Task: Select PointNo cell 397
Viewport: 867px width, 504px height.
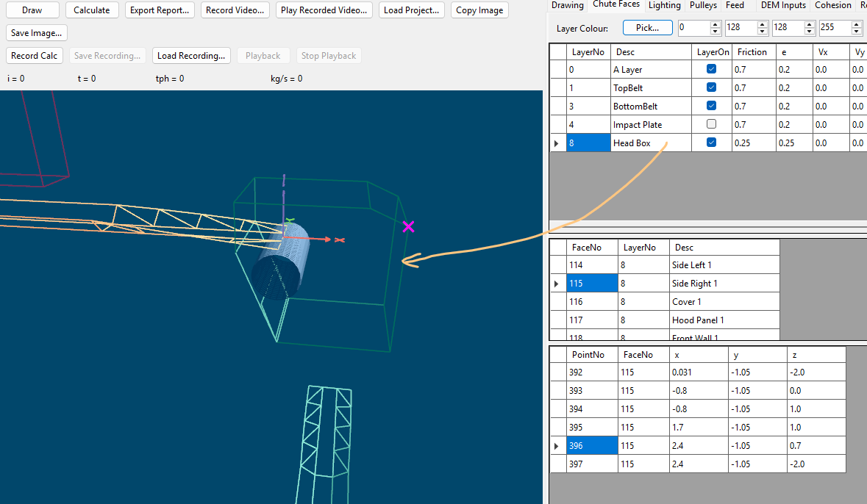Action: tap(592, 464)
